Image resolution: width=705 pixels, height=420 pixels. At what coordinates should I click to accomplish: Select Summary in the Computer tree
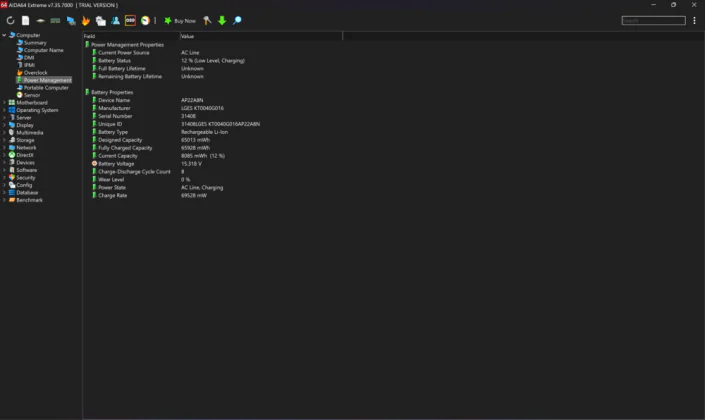click(35, 43)
